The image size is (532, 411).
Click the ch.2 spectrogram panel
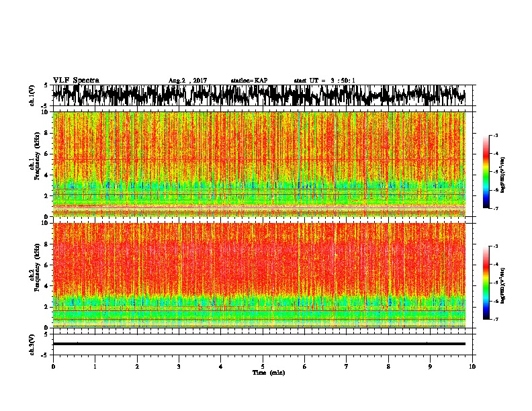(x=259, y=275)
